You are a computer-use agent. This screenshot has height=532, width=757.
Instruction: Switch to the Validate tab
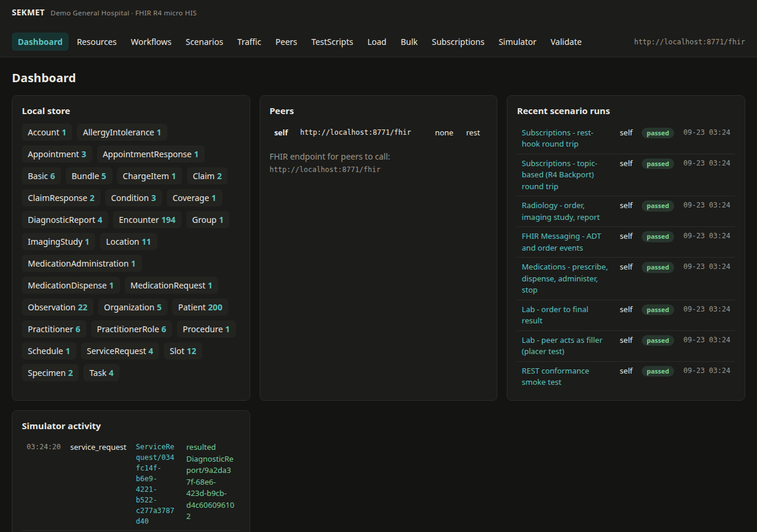[565, 42]
